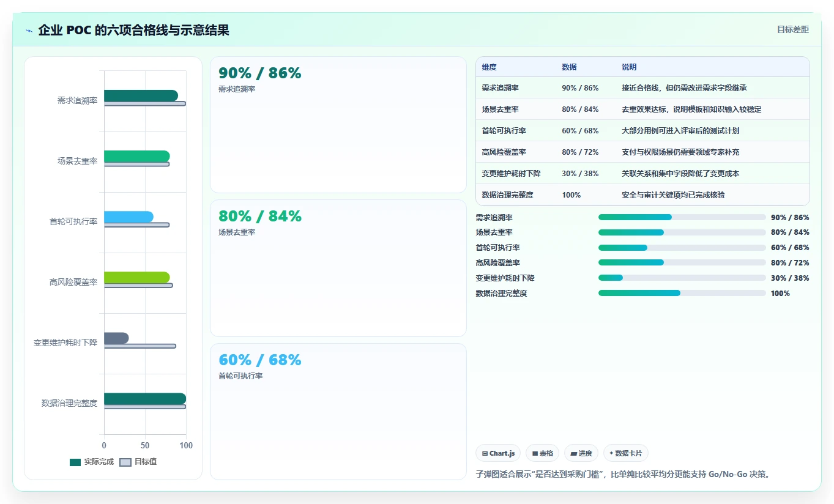Click description 安全与审计关键项均已完成核验
This screenshot has width=834, height=504.
tap(673, 195)
